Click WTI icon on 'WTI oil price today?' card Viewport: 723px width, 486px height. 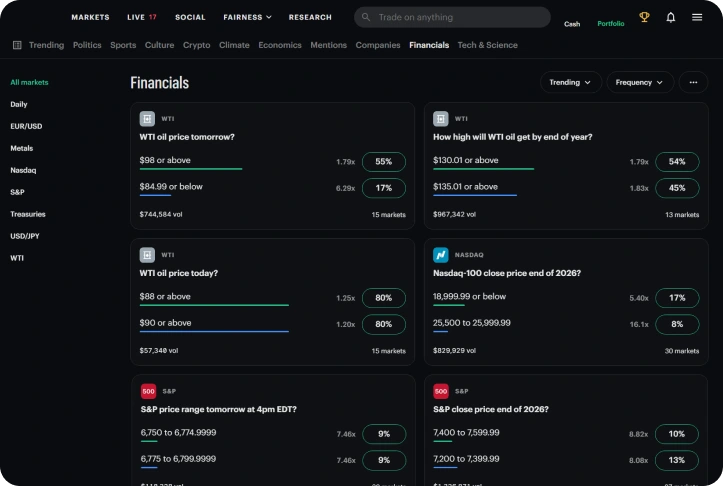(x=147, y=255)
